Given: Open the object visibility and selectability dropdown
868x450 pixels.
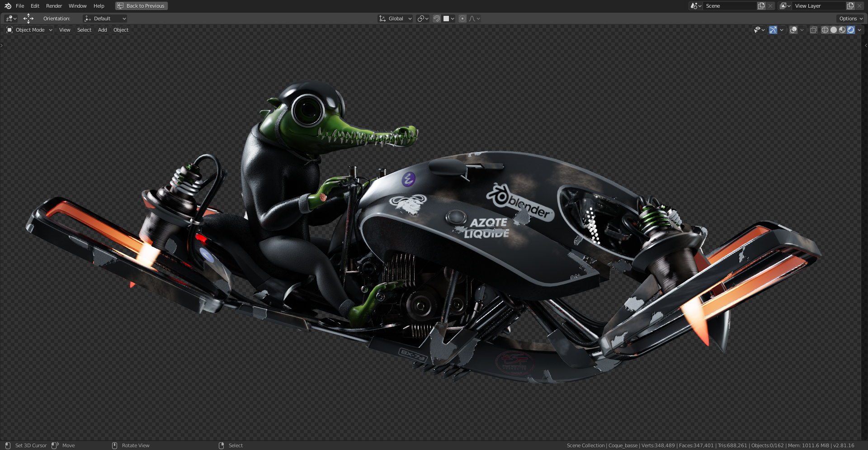Looking at the screenshot, I should [759, 30].
